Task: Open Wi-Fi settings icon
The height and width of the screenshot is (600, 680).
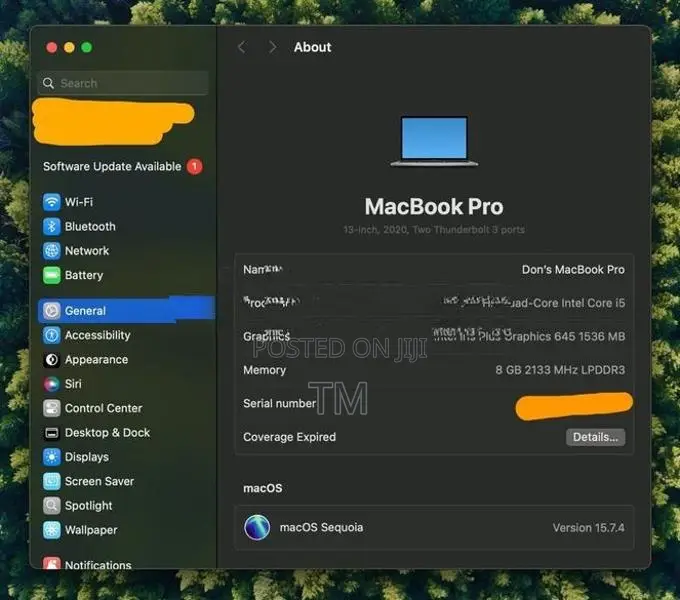Action: 52,202
